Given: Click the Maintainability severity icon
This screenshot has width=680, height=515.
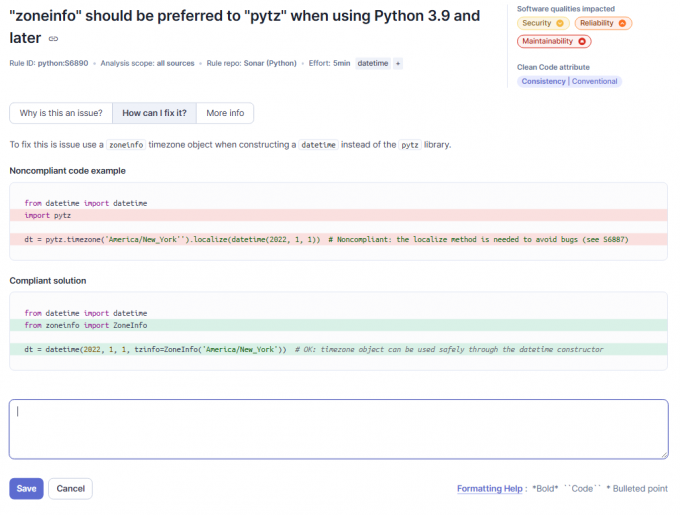Looking at the screenshot, I should 582,42.
